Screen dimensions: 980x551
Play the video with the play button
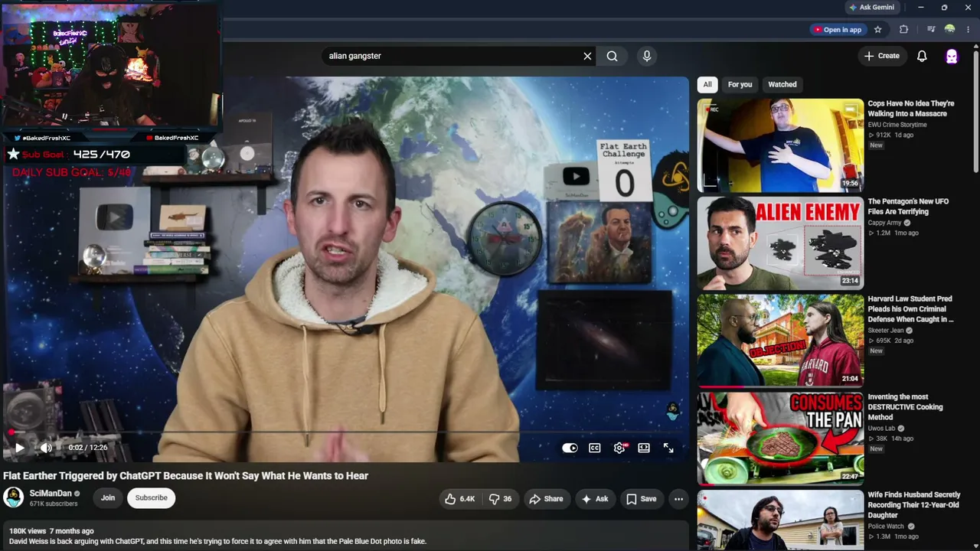tap(19, 448)
